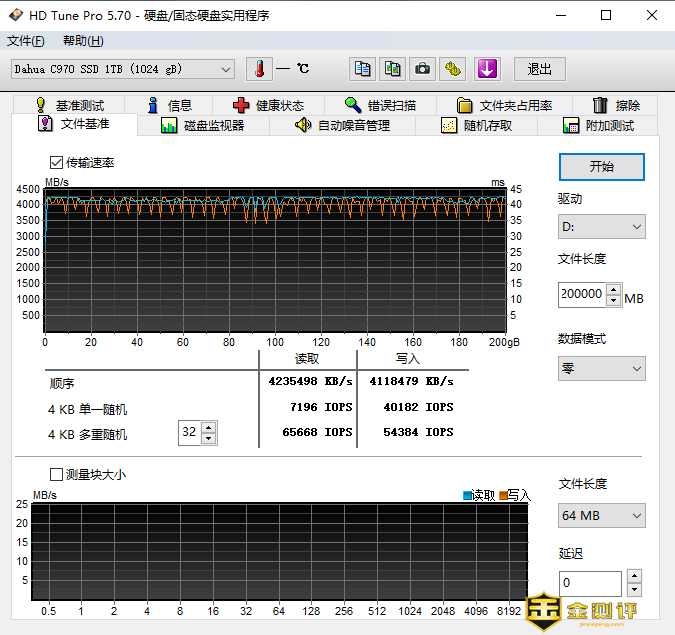Click the purple down-arrow toolbar icon
The width and height of the screenshot is (675, 635).
point(486,69)
